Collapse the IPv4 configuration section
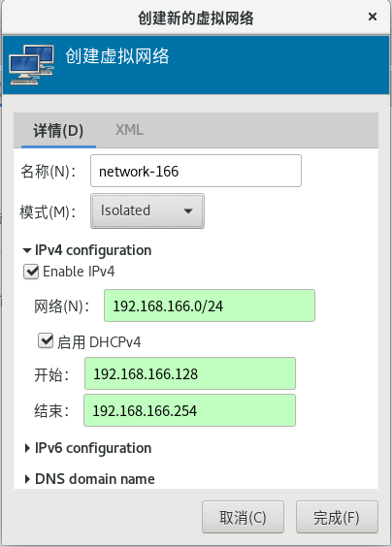Image resolution: width=392 pixels, height=547 pixels. click(x=87, y=250)
